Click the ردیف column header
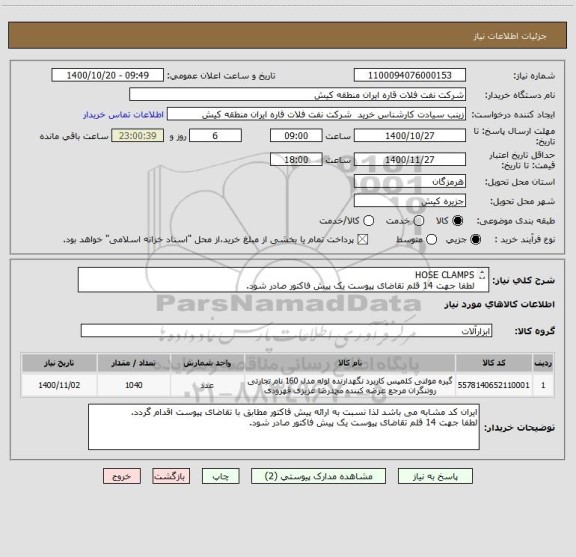Viewport: 576px width, 557px height. click(x=543, y=363)
